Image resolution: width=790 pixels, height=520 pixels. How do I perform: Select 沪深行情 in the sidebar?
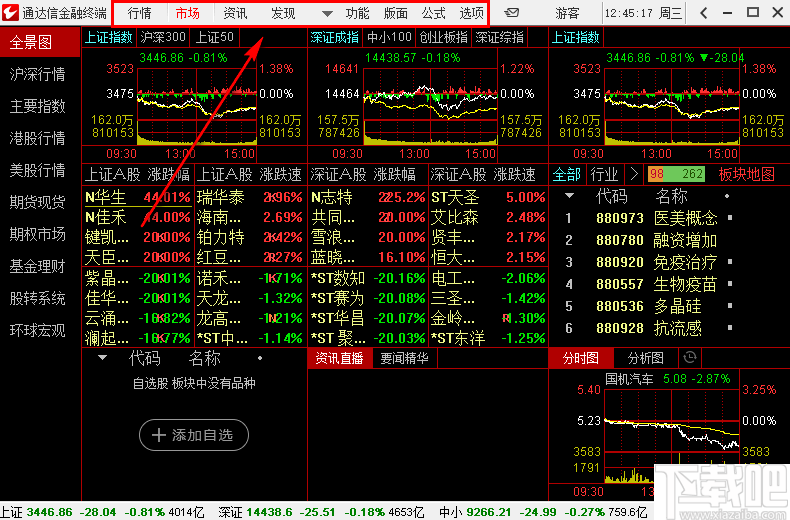pyautogui.click(x=38, y=75)
